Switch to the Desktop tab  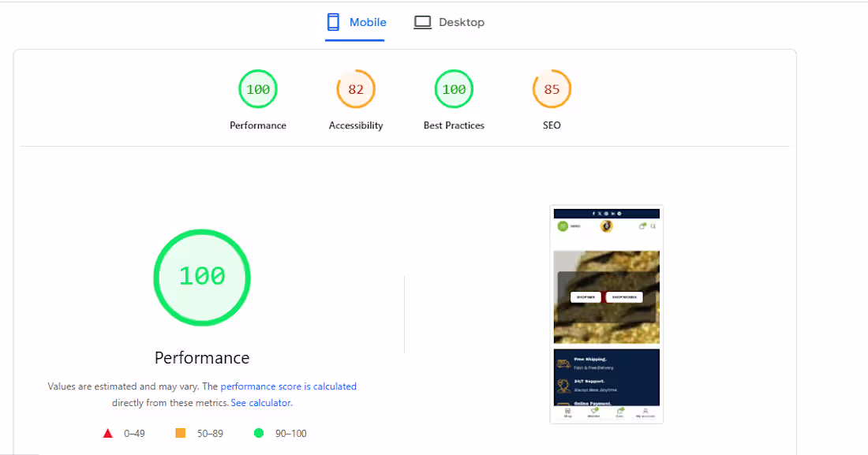point(449,22)
